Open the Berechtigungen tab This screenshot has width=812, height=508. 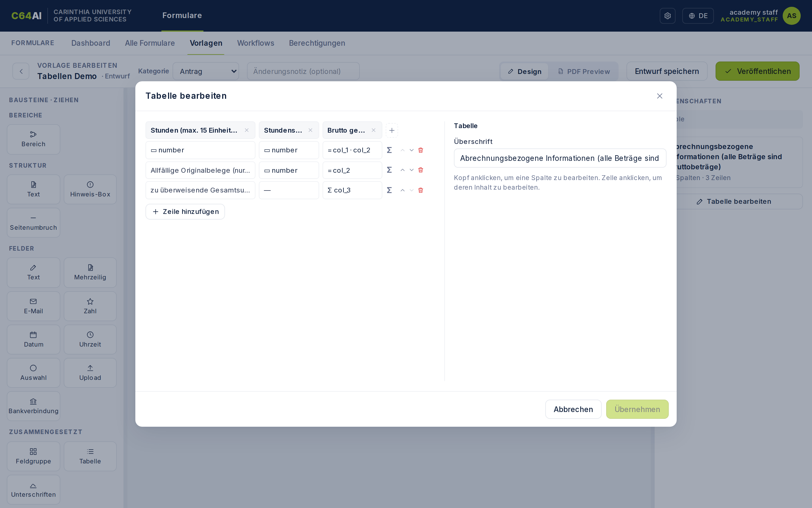click(317, 43)
